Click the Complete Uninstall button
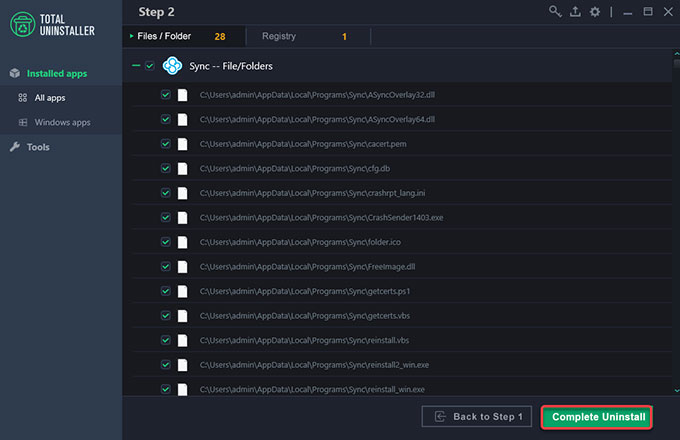Viewport: 680px width, 440px height. click(x=597, y=417)
